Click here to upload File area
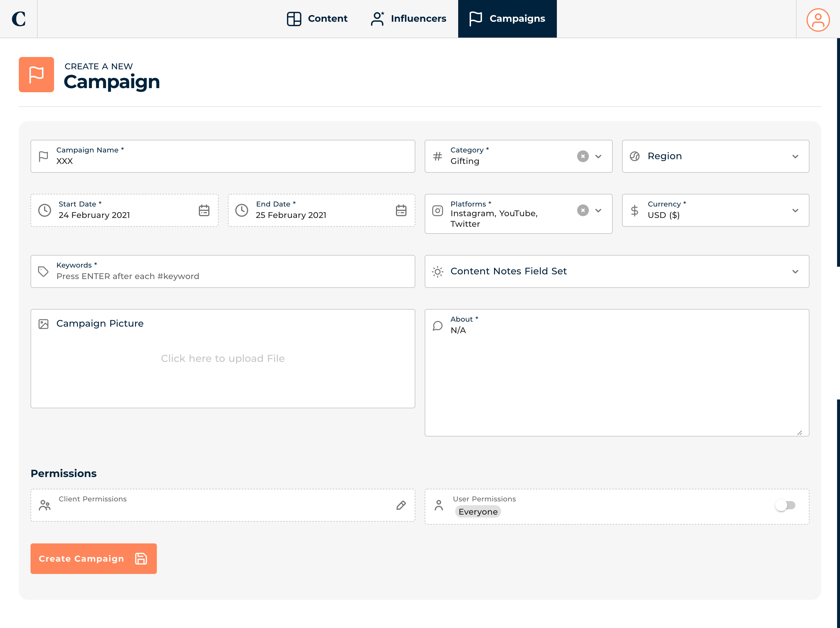Image resolution: width=840 pixels, height=628 pixels. coord(223,358)
